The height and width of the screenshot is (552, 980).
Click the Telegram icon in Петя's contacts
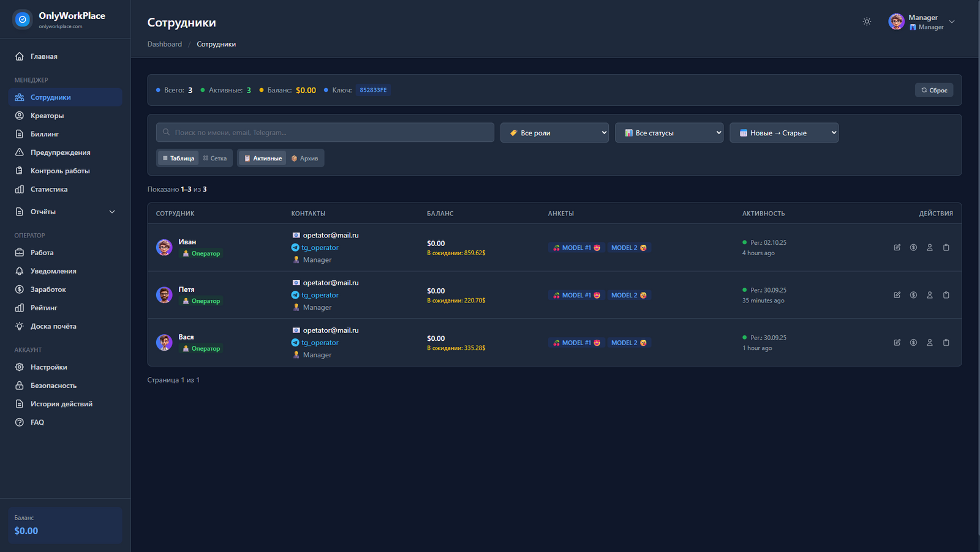tap(295, 295)
